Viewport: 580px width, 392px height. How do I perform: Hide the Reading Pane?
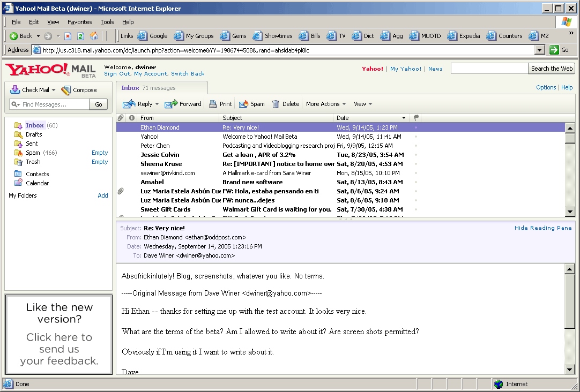pyautogui.click(x=543, y=228)
